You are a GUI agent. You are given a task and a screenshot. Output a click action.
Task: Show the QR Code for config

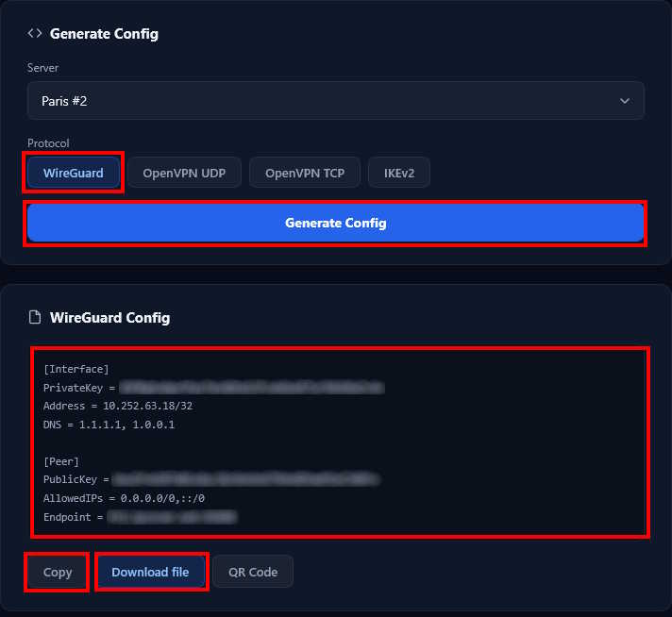[253, 572]
